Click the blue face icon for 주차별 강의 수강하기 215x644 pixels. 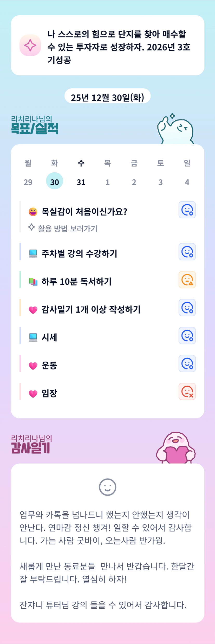tap(187, 252)
